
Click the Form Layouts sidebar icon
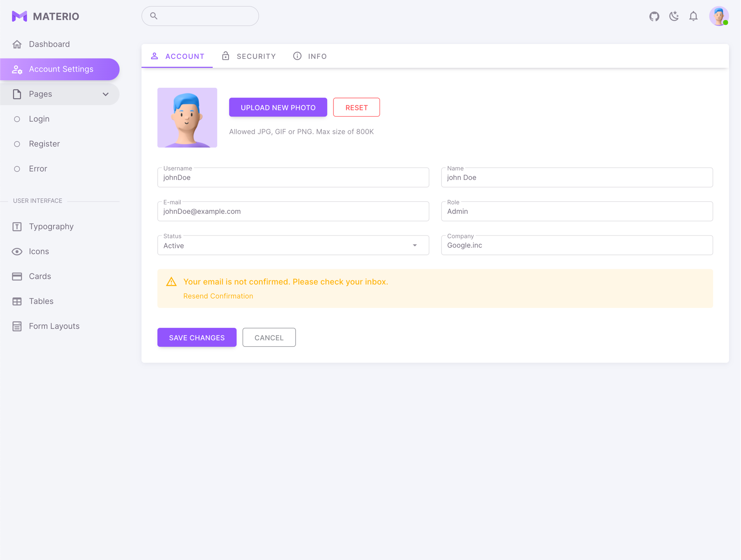coord(17,326)
